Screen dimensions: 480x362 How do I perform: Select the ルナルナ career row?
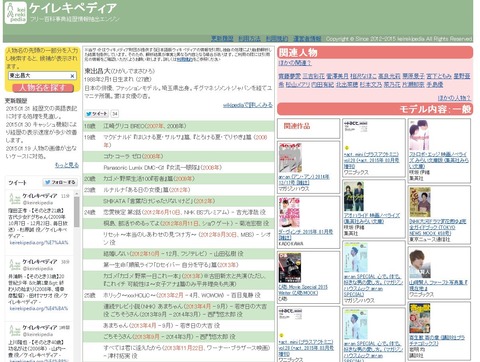click(178, 190)
